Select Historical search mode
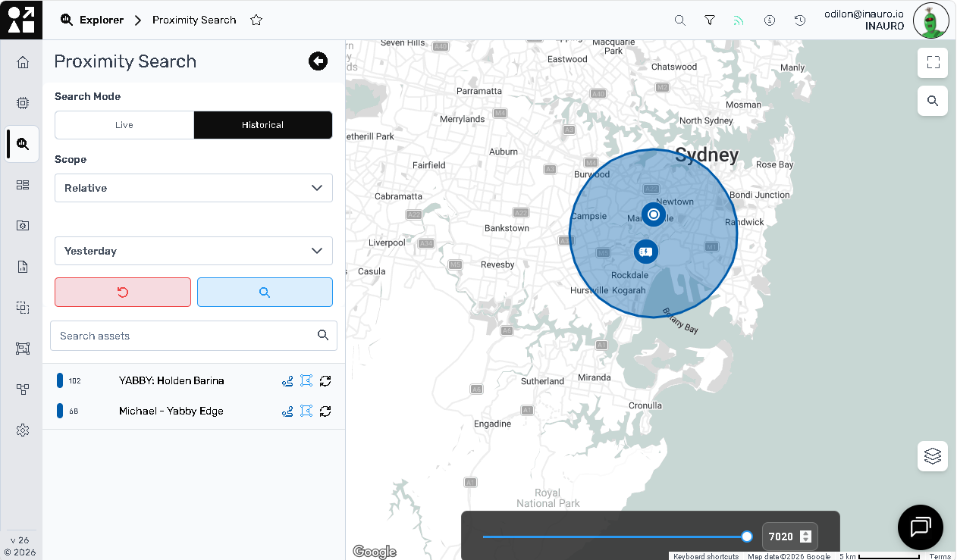This screenshot has width=957, height=560. click(x=262, y=125)
